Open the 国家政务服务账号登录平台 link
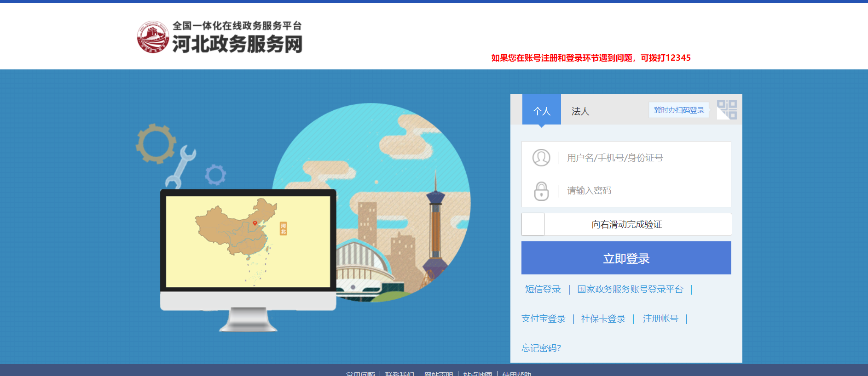 click(630, 289)
